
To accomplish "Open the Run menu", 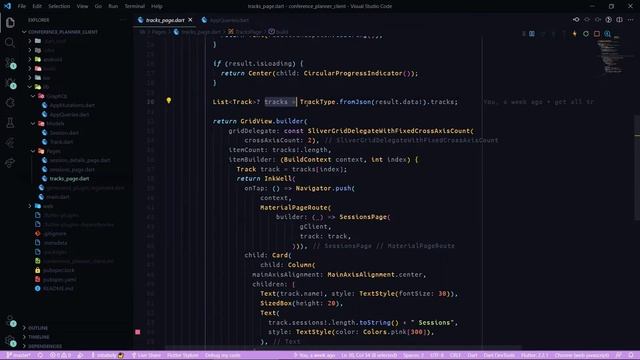I will pos(113,6).
